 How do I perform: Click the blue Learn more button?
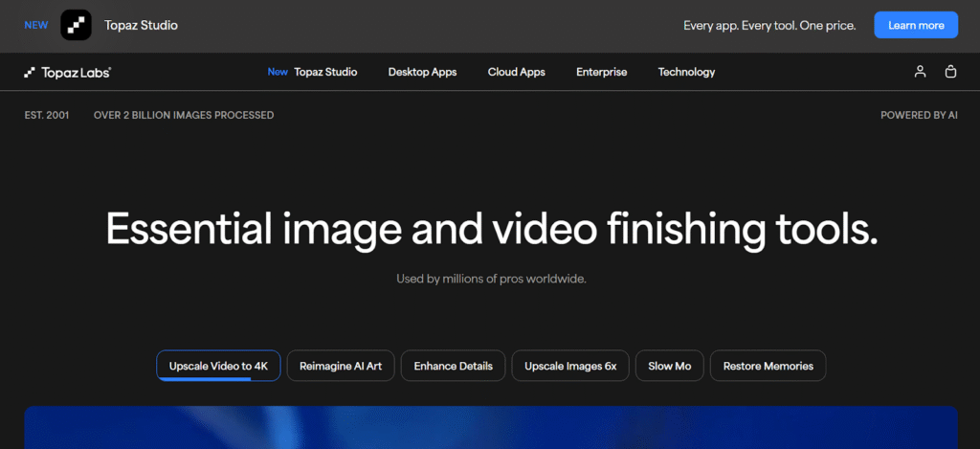[x=916, y=26]
